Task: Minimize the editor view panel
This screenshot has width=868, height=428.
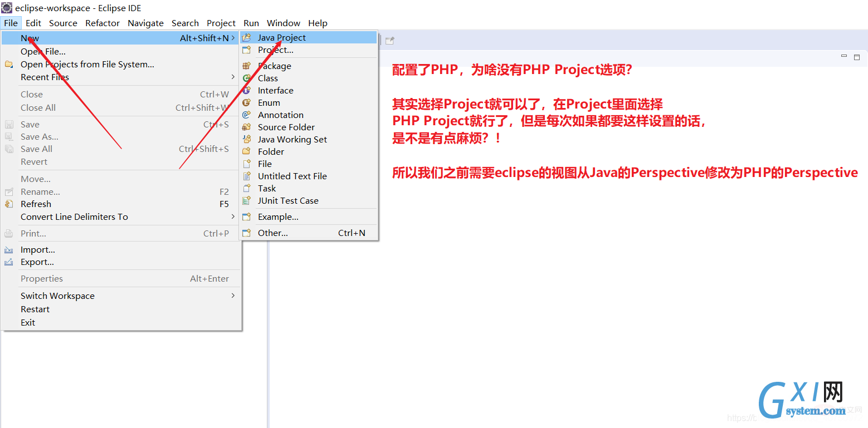Action: coord(844,56)
